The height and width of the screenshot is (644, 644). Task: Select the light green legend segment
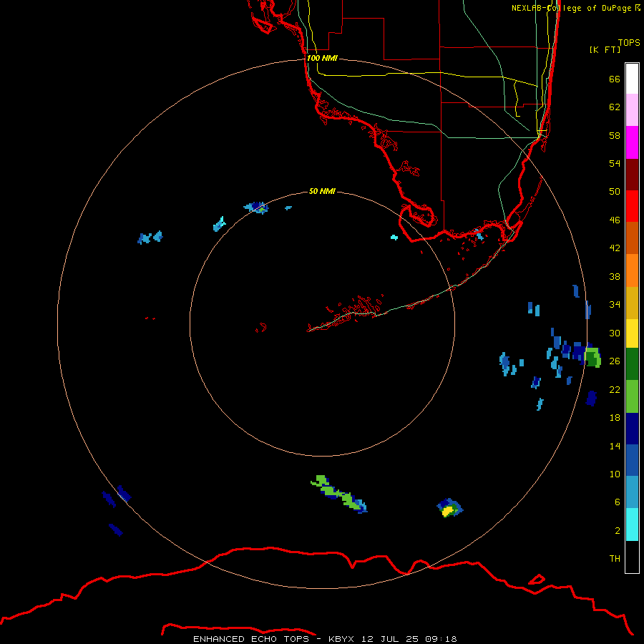pos(632,396)
